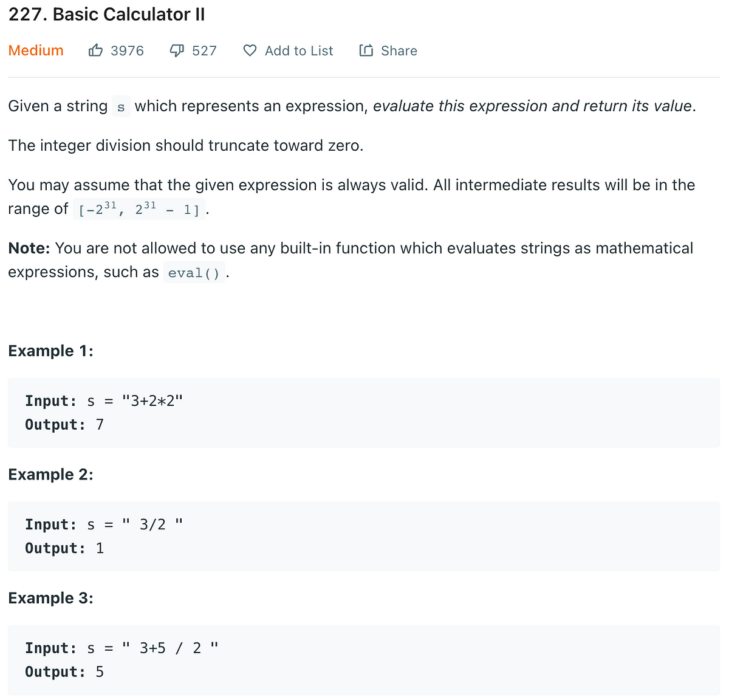This screenshot has width=729, height=700.
Task: Click Example 2 input " 3/2 "
Action: [x=152, y=524]
